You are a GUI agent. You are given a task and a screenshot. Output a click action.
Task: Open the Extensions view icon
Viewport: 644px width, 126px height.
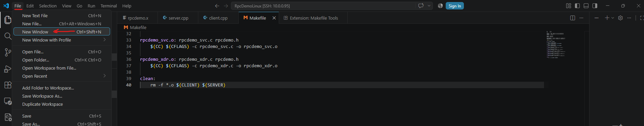(x=8, y=85)
